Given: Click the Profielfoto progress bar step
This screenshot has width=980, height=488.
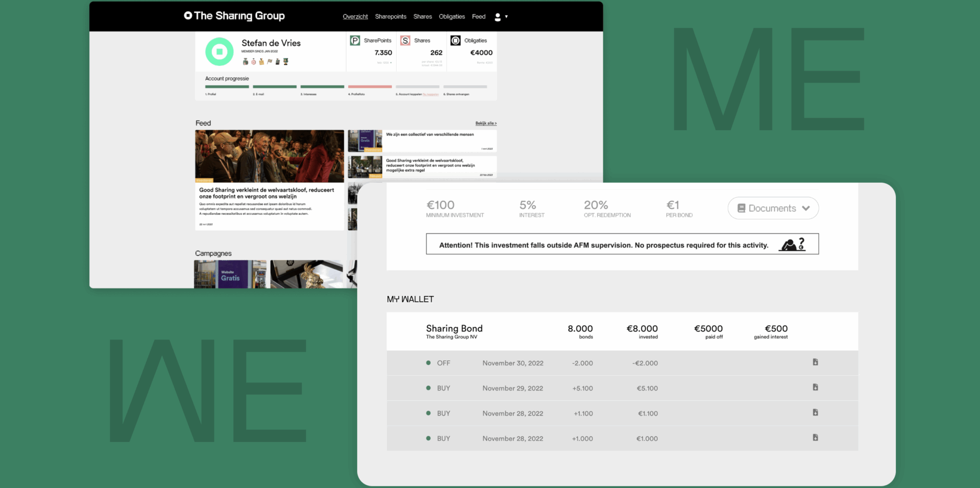Looking at the screenshot, I should click(370, 87).
